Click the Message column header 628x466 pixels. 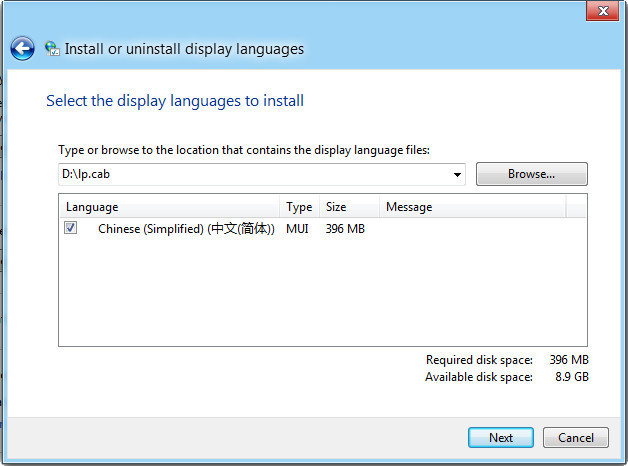pyautogui.click(x=473, y=207)
